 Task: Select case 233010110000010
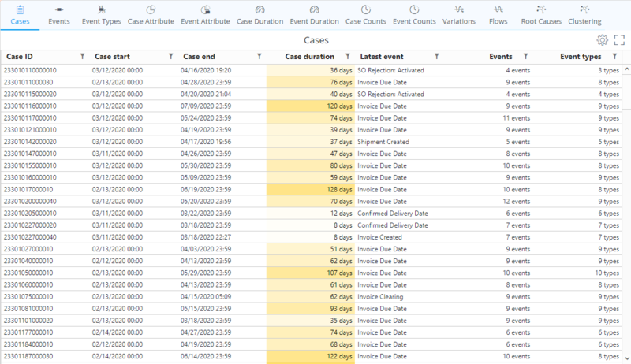(30, 70)
